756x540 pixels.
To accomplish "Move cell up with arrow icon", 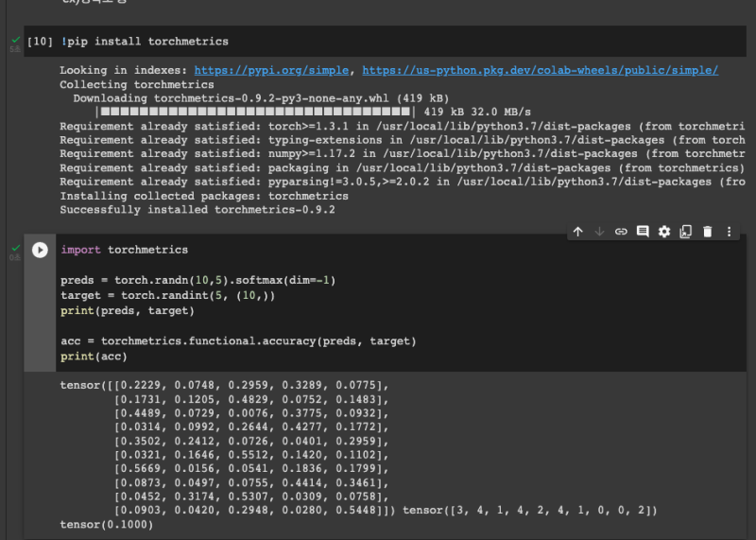I will pos(578,232).
